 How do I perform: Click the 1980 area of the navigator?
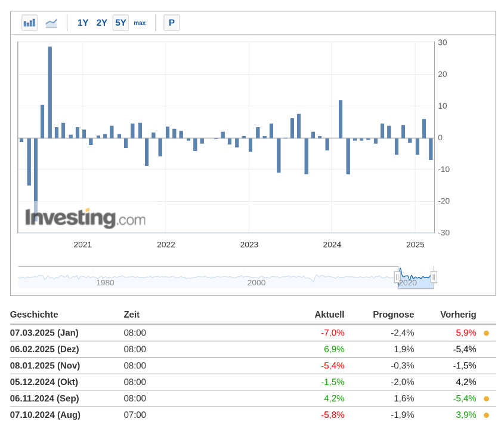(105, 278)
